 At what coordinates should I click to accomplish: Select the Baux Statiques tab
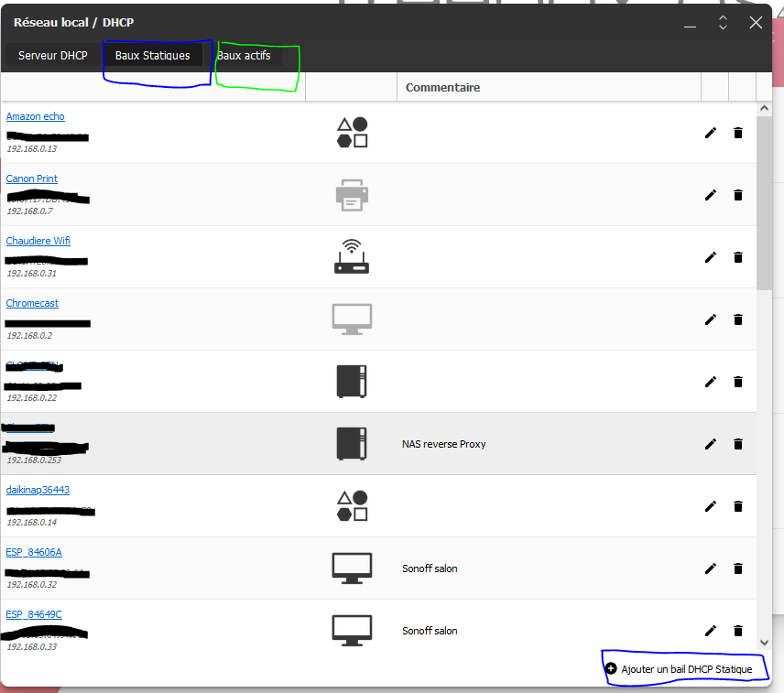pos(153,56)
